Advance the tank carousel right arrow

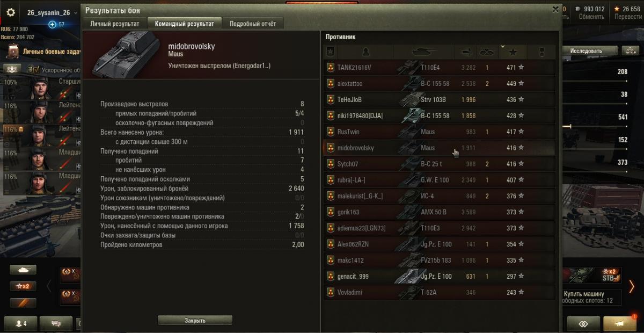coord(632,286)
